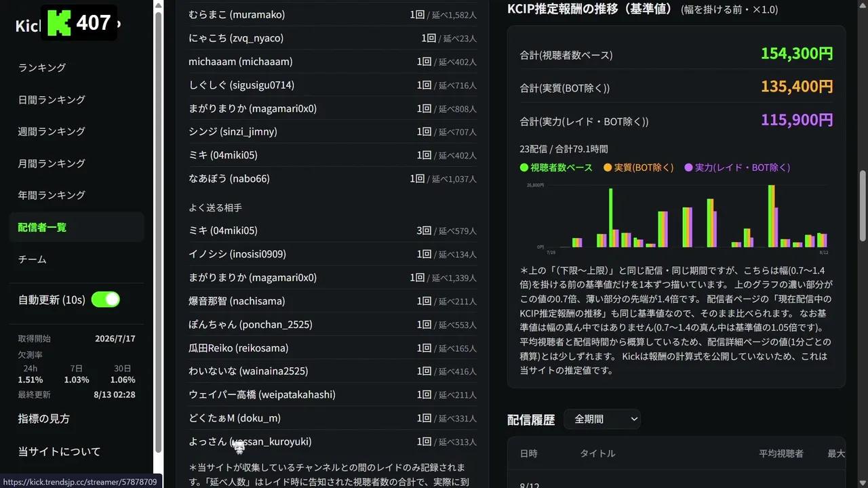Image resolution: width=868 pixels, height=488 pixels.
Task: Click 23配信 / 合計79.1時間 text
Action: (x=564, y=149)
